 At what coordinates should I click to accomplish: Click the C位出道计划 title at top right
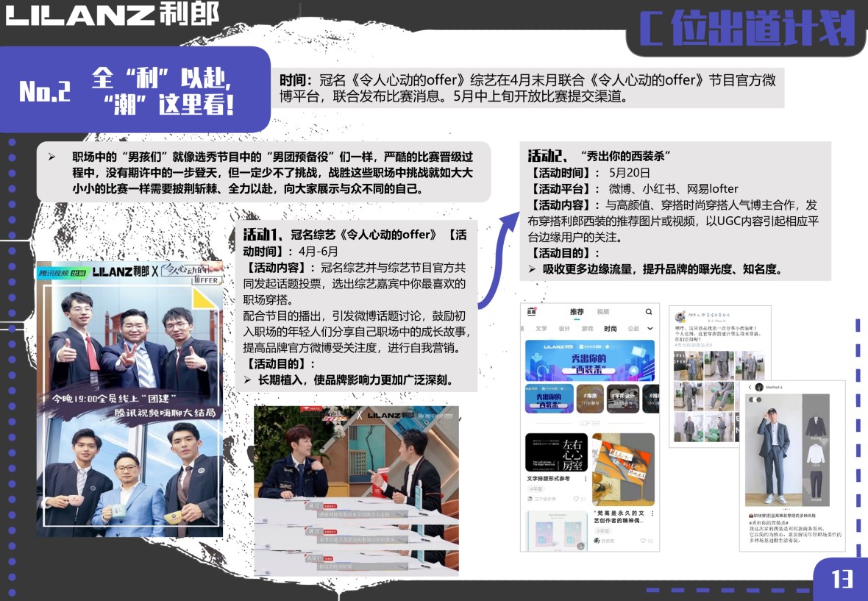point(747,29)
